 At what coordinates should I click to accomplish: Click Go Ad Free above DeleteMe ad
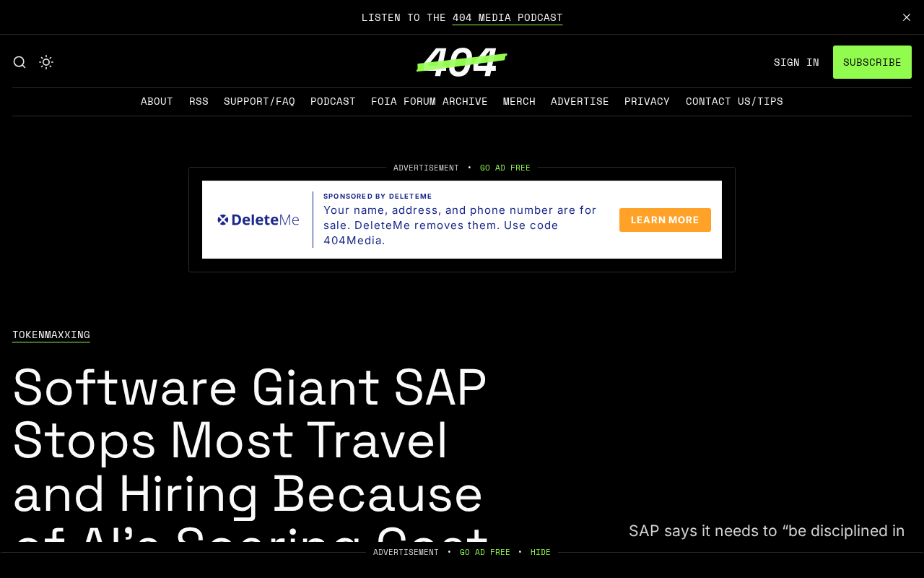[505, 168]
